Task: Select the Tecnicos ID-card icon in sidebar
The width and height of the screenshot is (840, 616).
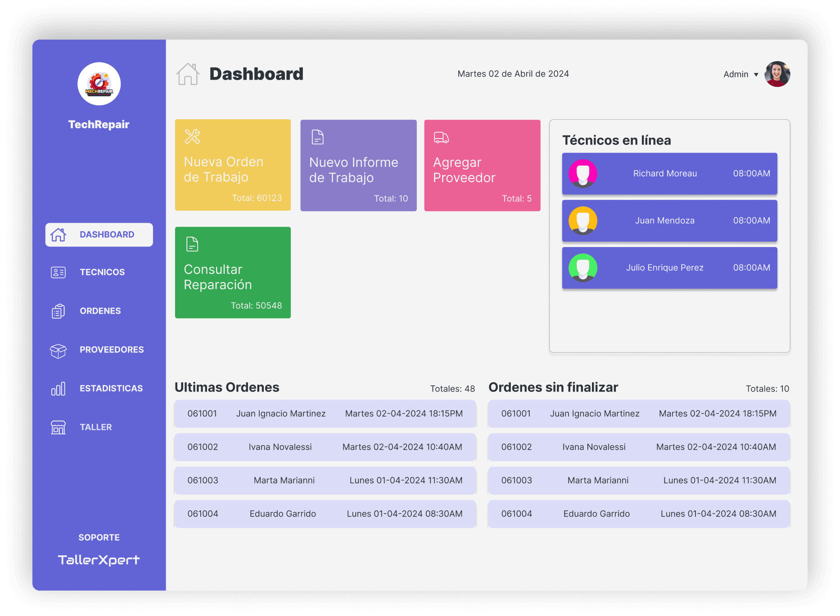Action: pos(58,272)
